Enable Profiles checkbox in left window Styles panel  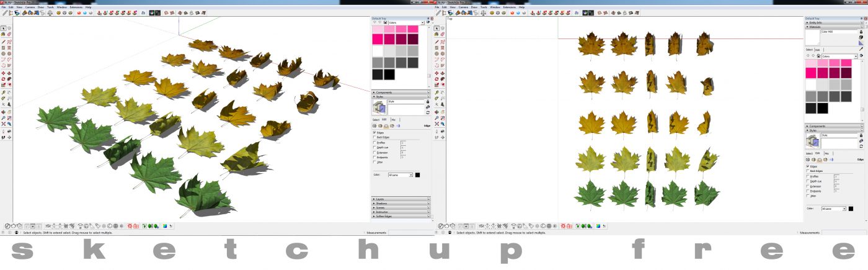[374, 142]
